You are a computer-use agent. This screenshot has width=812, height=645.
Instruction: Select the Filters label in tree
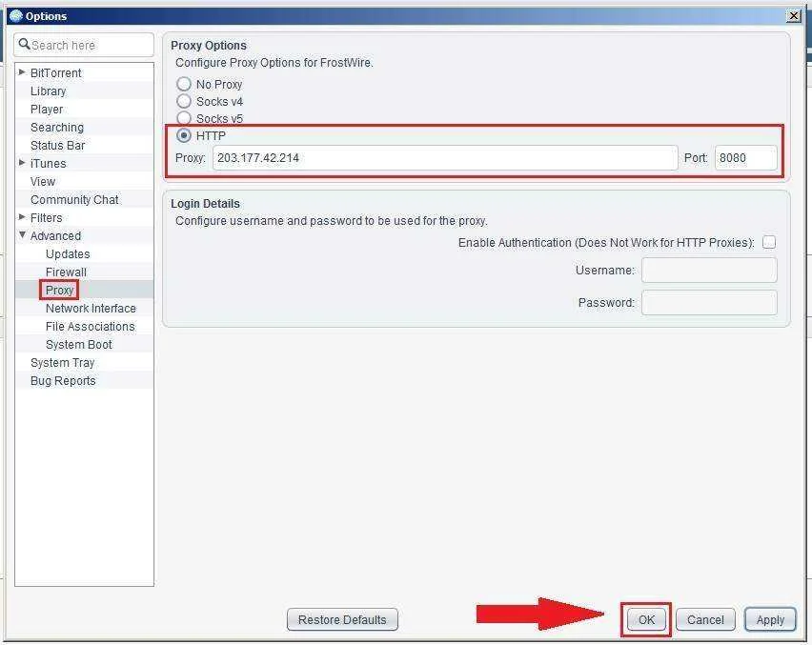point(46,218)
